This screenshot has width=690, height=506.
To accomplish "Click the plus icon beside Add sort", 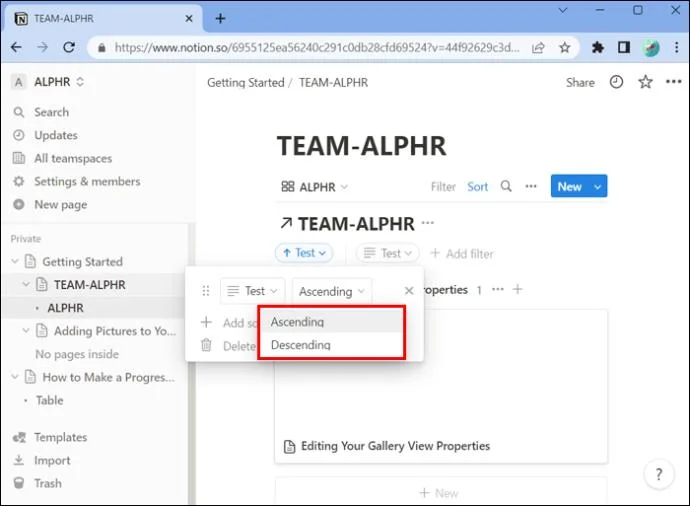I will pos(206,323).
